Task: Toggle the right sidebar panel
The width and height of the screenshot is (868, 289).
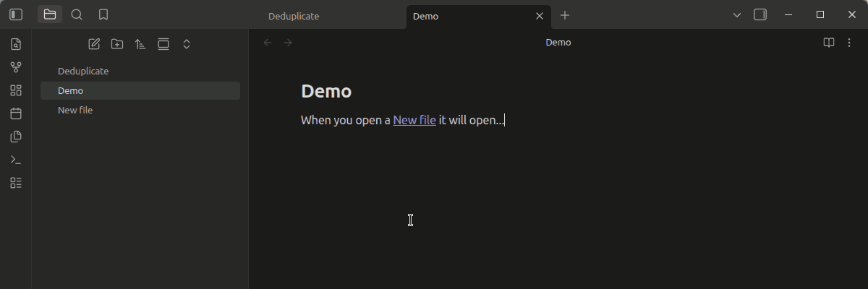Action: pyautogui.click(x=760, y=14)
